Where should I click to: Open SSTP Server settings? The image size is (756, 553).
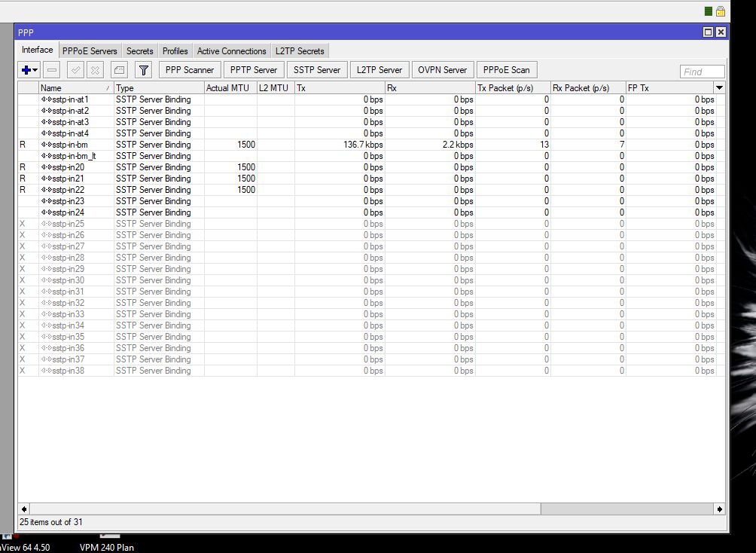[317, 70]
